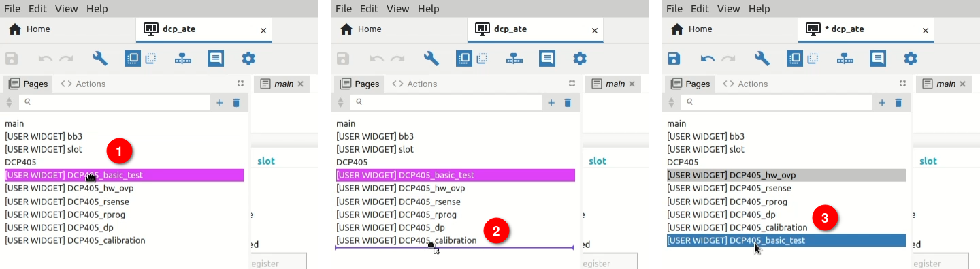Click the hierarchy tree icon in left panel
The height and width of the screenshot is (269, 980).
coord(183,59)
